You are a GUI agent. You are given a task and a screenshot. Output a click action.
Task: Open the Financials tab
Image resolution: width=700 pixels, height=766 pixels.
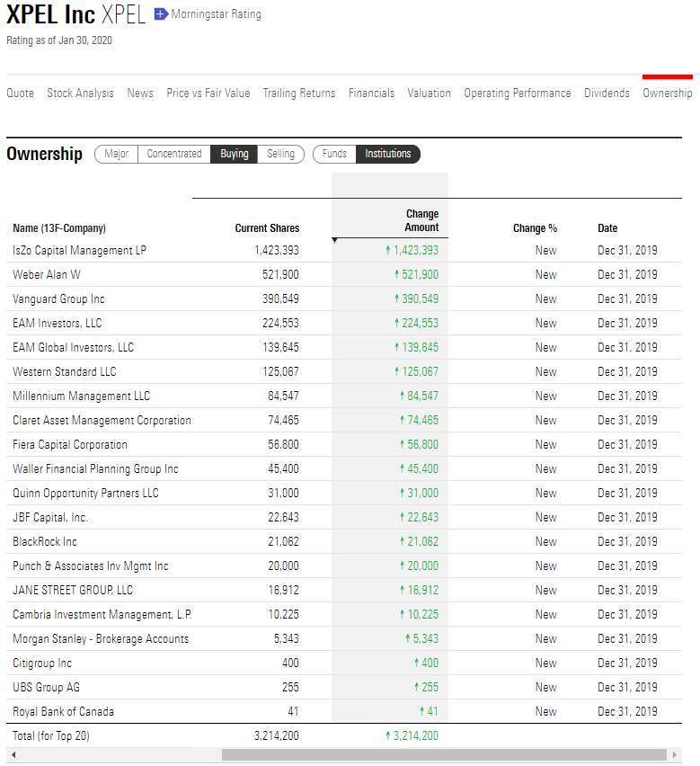[x=371, y=93]
